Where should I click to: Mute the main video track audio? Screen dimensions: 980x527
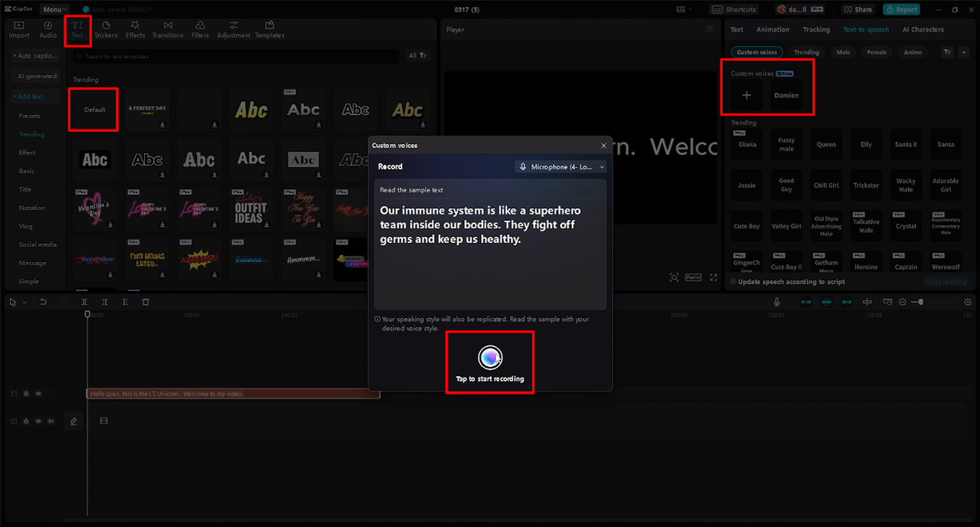pos(51,421)
